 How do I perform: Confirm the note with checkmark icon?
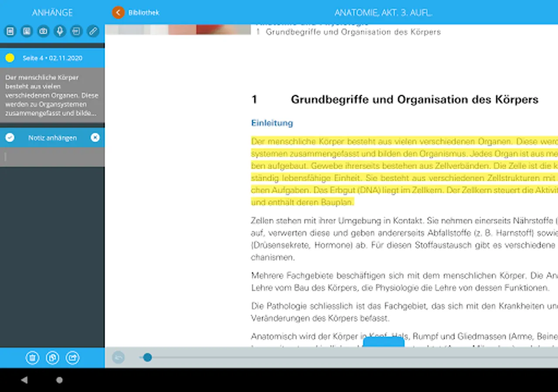[10, 138]
